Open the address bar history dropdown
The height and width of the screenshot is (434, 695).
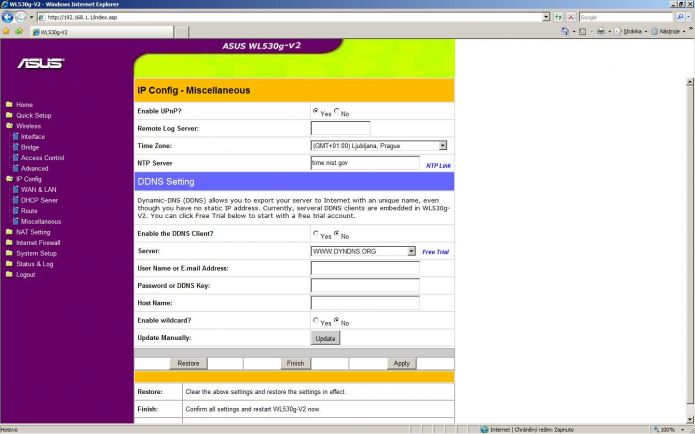click(546, 17)
